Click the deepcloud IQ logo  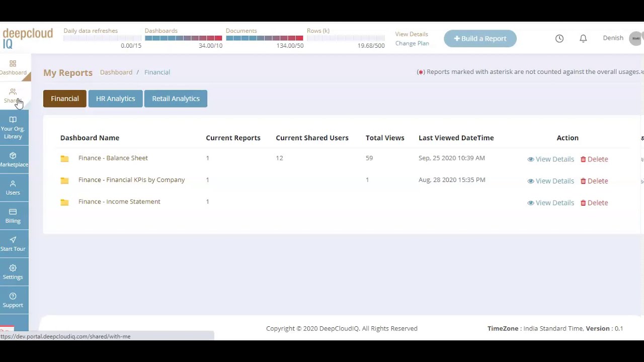(x=28, y=38)
